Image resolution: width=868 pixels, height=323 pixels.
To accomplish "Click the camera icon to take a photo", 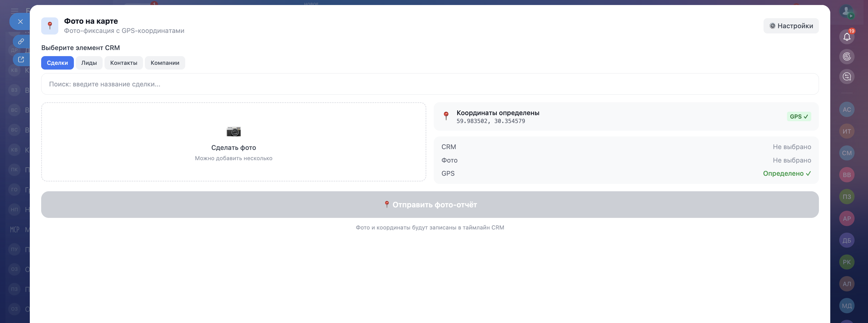I will click(x=233, y=131).
